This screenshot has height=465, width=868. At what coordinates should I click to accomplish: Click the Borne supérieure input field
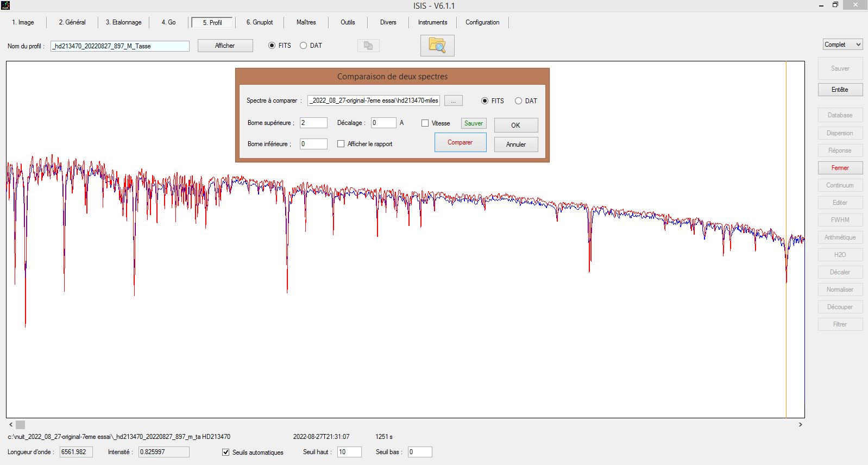[x=313, y=123]
